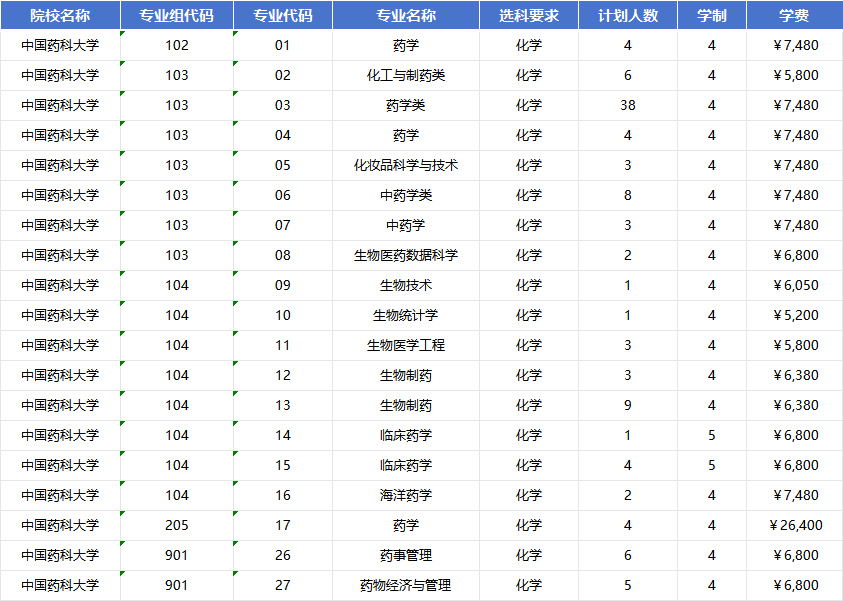Screen dimensions: 843x601
Task: Select the group code cell in row 08
Action: point(177,255)
